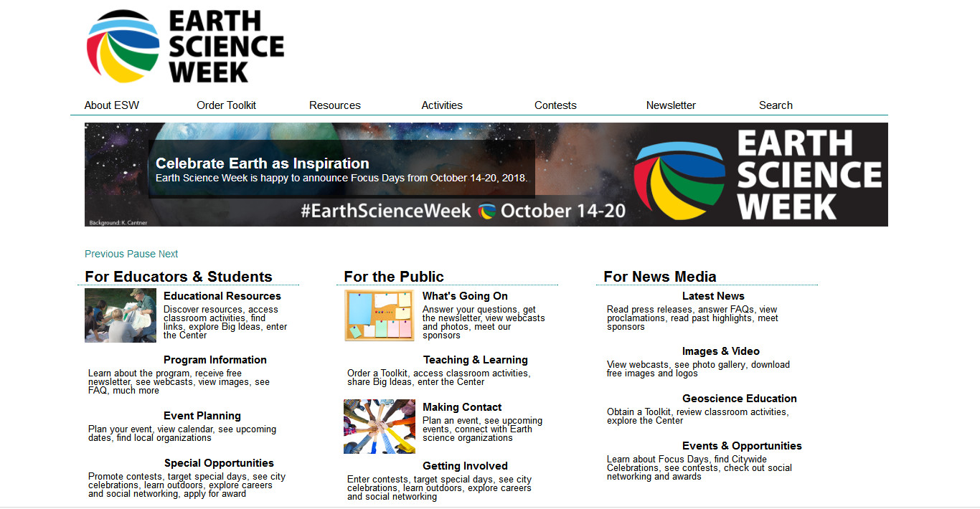The image size is (980, 509).
Task: Open the Making Contact link
Action: [462, 407]
